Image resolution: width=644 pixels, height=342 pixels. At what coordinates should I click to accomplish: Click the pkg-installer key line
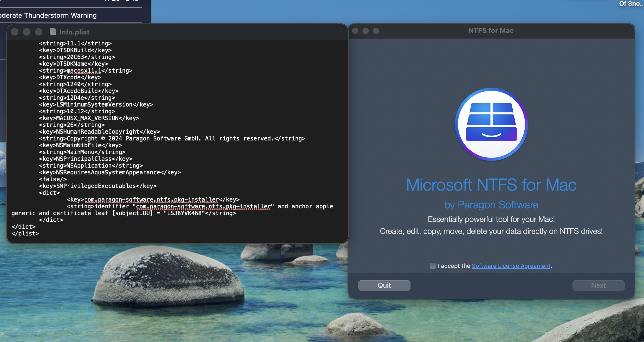(x=153, y=199)
